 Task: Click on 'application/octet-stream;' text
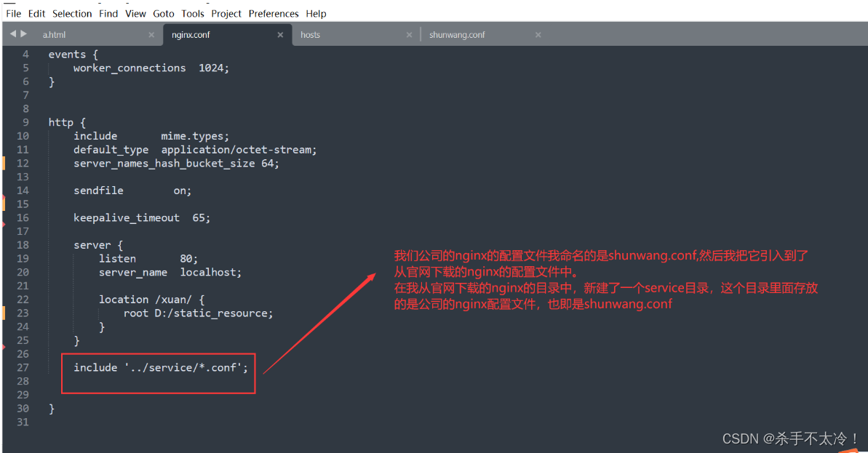pyautogui.click(x=239, y=150)
